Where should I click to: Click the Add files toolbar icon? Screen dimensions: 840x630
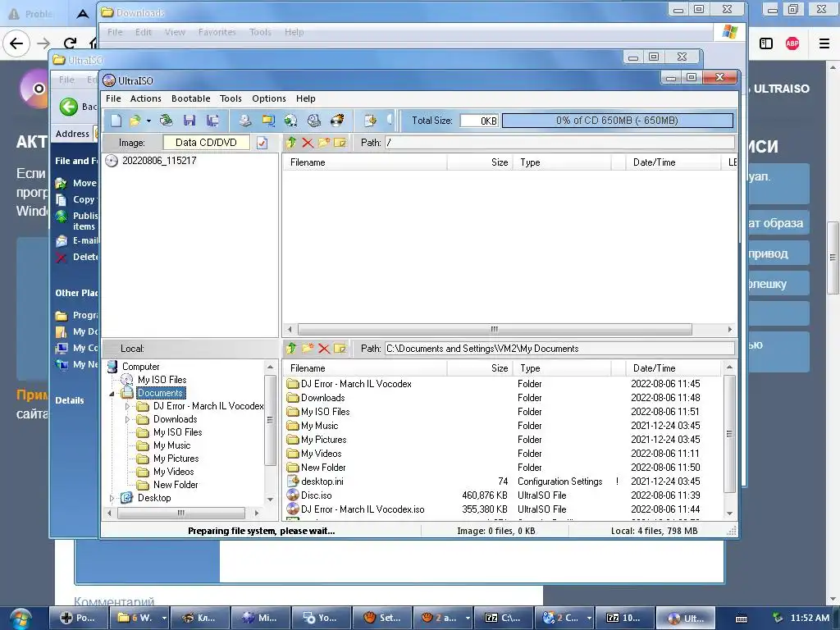tap(370, 121)
